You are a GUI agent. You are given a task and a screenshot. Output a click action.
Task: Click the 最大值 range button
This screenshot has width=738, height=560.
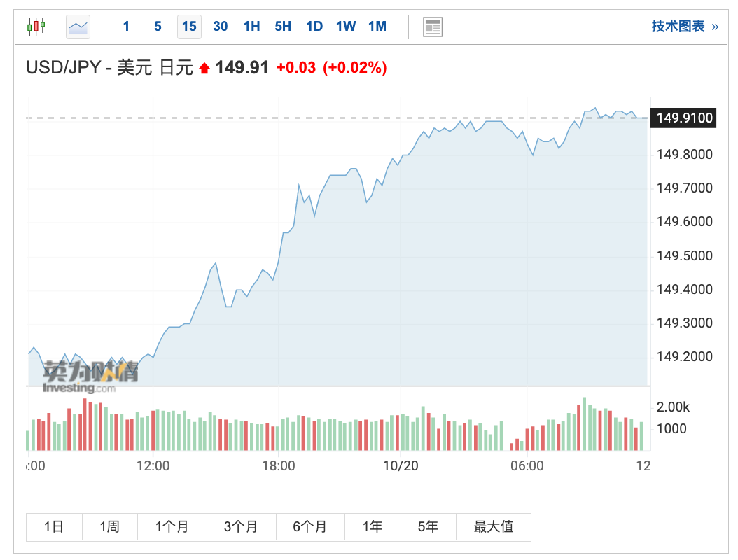pyautogui.click(x=494, y=527)
